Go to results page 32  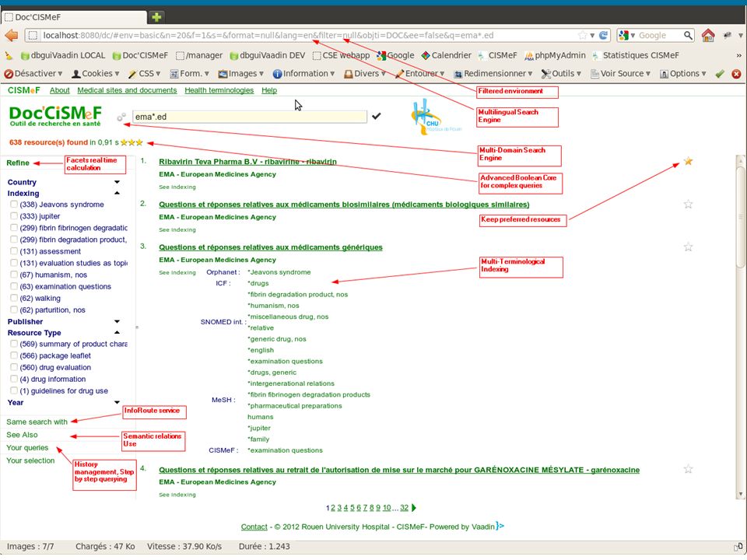(x=404, y=508)
